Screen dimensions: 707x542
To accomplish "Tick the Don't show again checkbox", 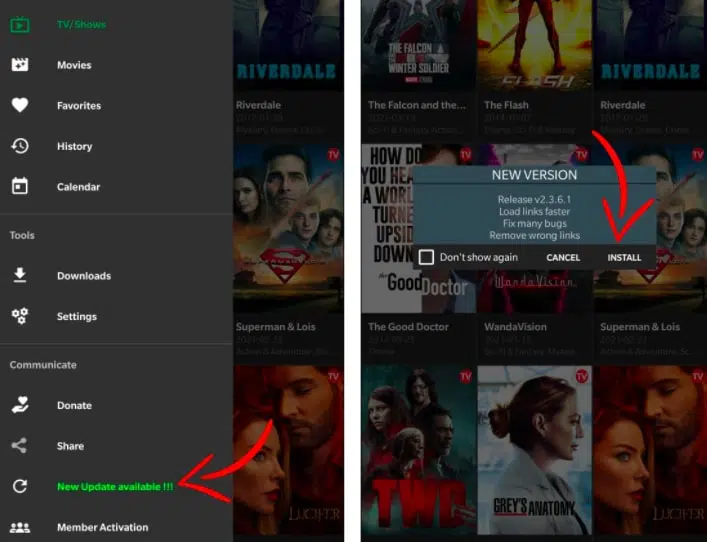I will click(426, 257).
